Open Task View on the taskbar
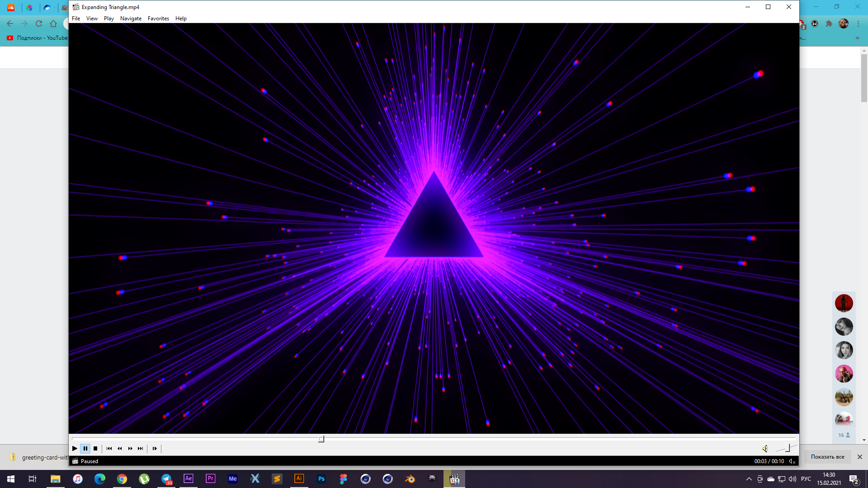 [x=33, y=479]
